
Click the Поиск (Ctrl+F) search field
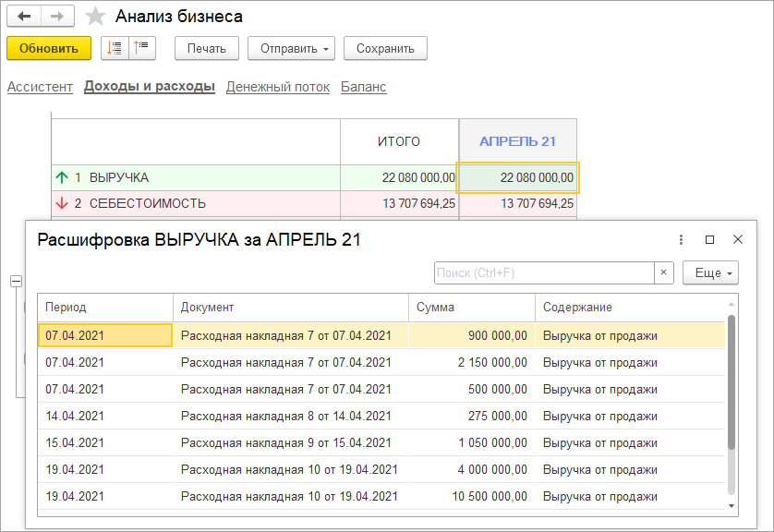click(544, 272)
